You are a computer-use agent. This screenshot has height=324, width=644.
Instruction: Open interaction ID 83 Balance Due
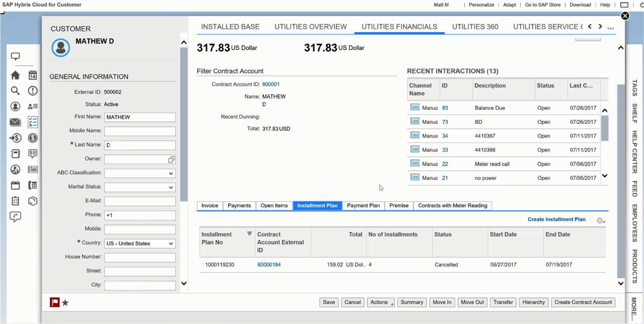445,108
